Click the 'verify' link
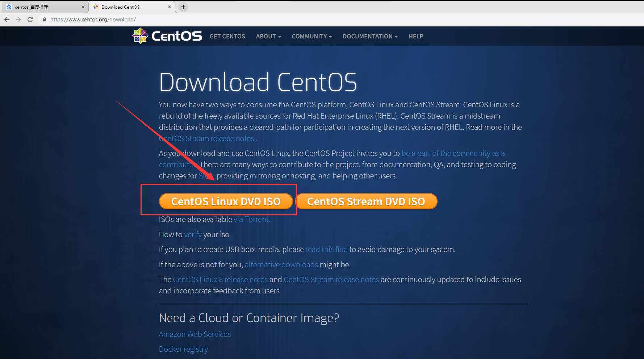The image size is (644, 359). (193, 235)
